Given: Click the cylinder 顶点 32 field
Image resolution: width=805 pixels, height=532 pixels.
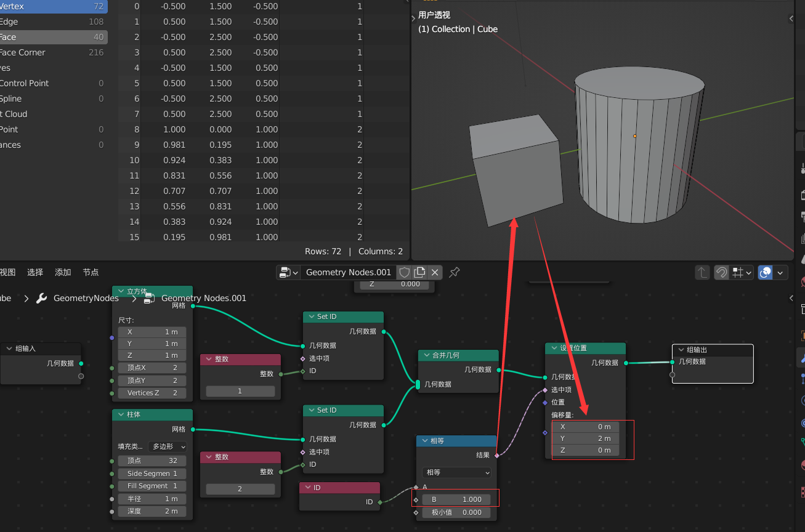Looking at the screenshot, I should pos(152,461).
